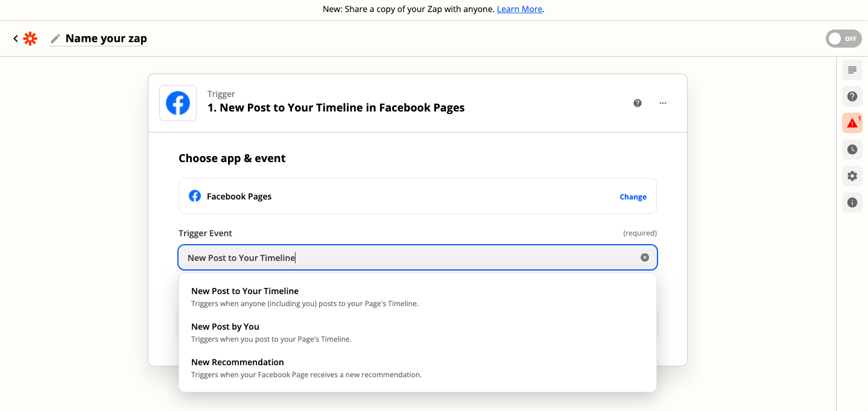
Task: Focus the Trigger Event combo box
Action: tap(417, 257)
